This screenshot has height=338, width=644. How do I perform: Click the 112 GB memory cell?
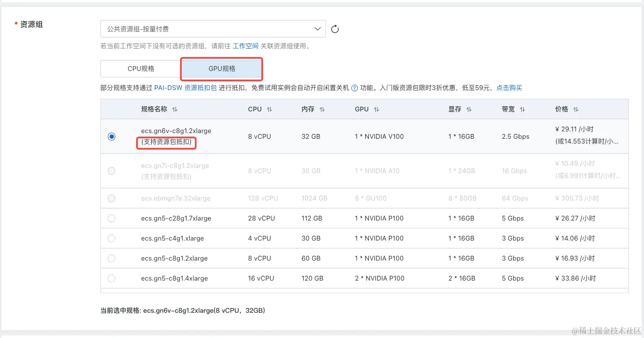point(312,218)
